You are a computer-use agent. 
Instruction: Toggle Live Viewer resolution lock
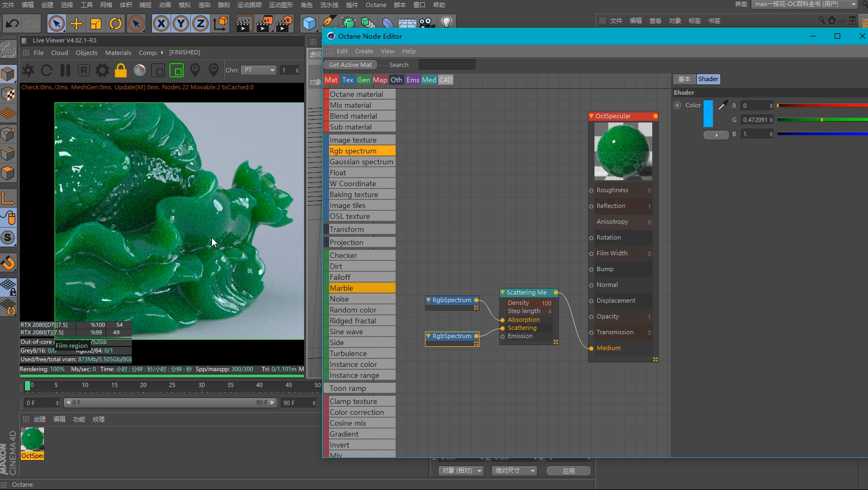pyautogui.click(x=121, y=70)
